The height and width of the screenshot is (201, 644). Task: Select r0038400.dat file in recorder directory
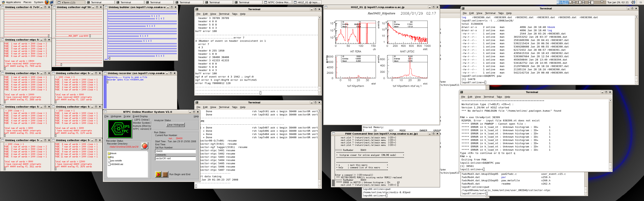117,164
